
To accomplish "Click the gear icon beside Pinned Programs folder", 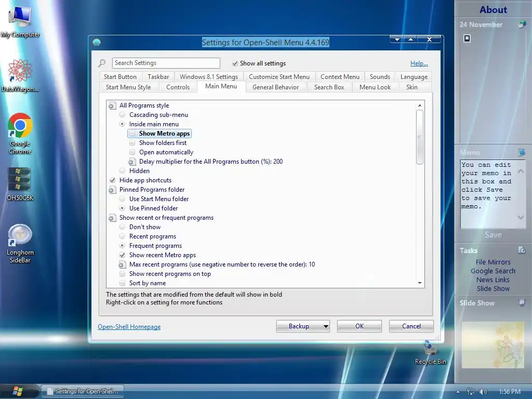I will 112,190.
